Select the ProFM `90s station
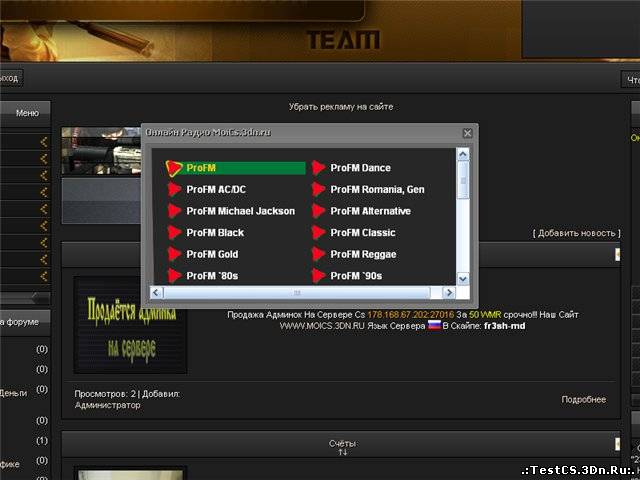 coord(356,276)
